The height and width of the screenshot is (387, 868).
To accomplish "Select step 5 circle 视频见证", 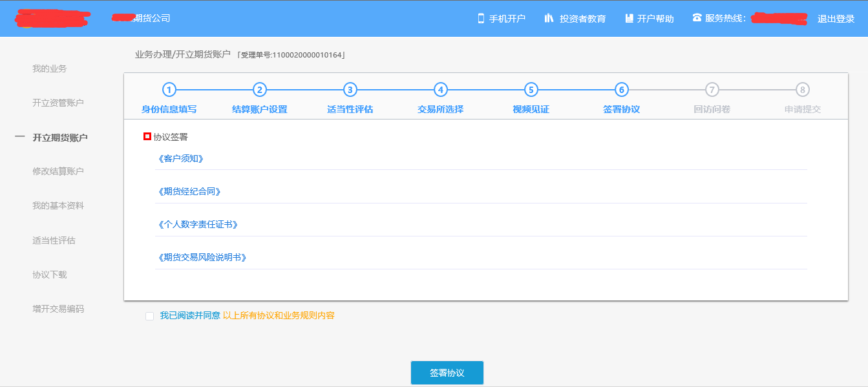I will (x=531, y=90).
